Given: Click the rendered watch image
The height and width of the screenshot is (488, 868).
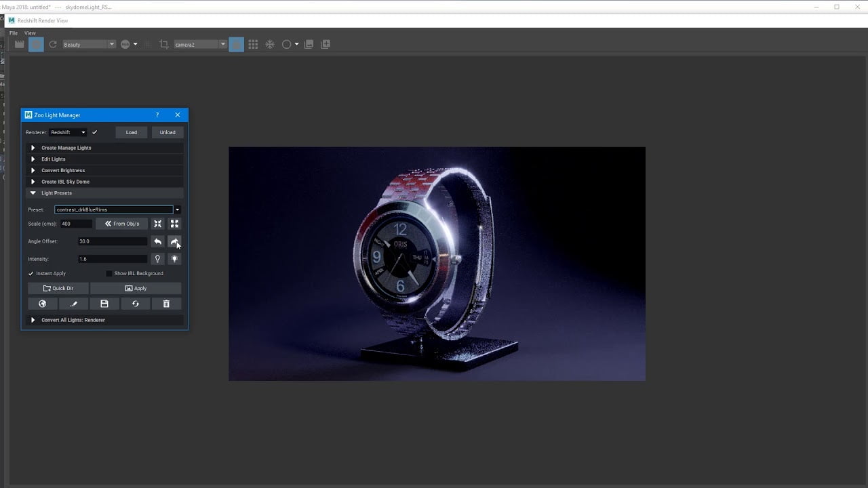Looking at the screenshot, I should coord(437,264).
